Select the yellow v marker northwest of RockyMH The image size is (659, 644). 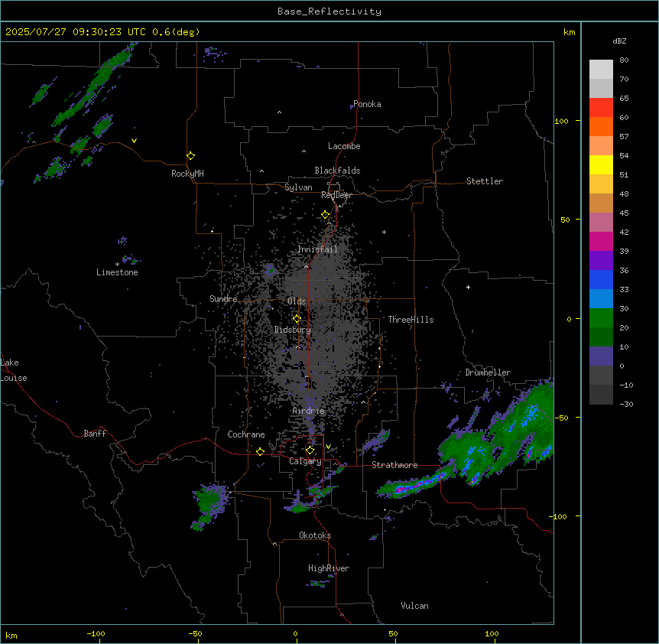pos(134,141)
